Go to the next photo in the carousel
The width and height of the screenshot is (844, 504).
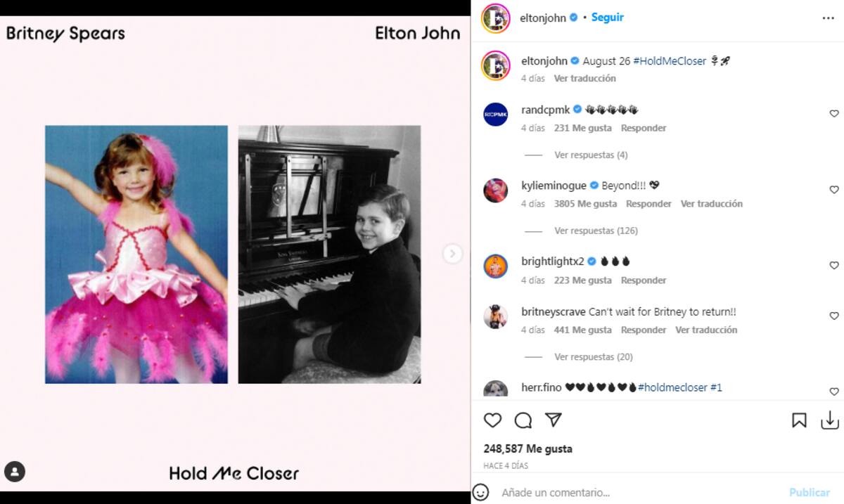[x=453, y=254]
